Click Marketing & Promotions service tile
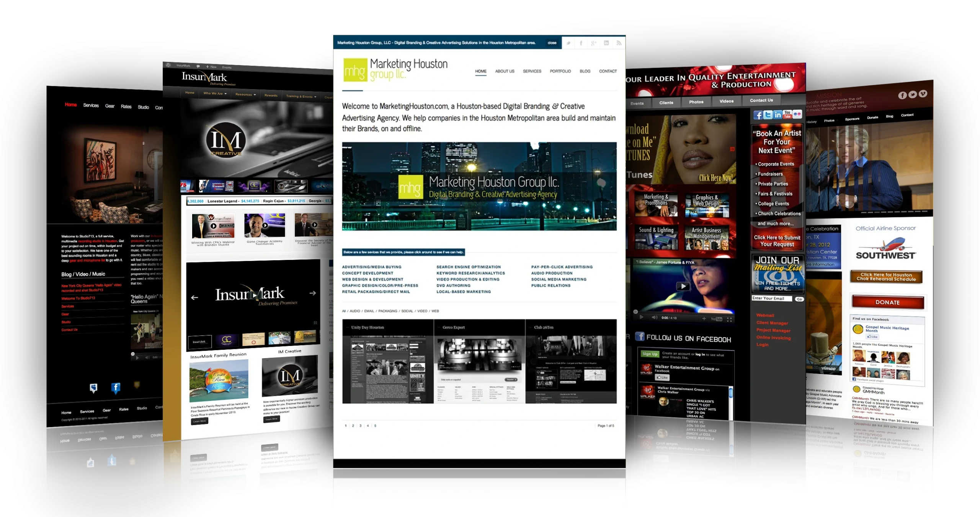Viewport: 980px width, 517px height. (656, 204)
